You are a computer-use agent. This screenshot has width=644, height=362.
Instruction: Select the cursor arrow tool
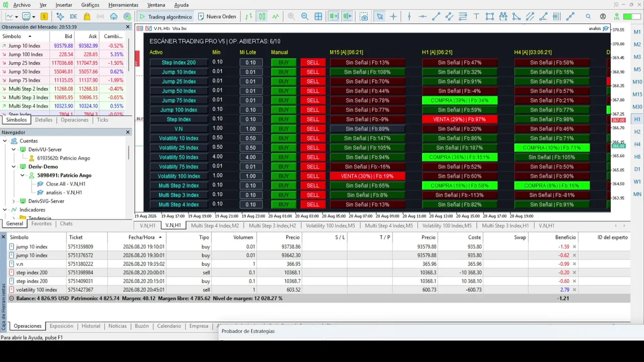(380, 17)
